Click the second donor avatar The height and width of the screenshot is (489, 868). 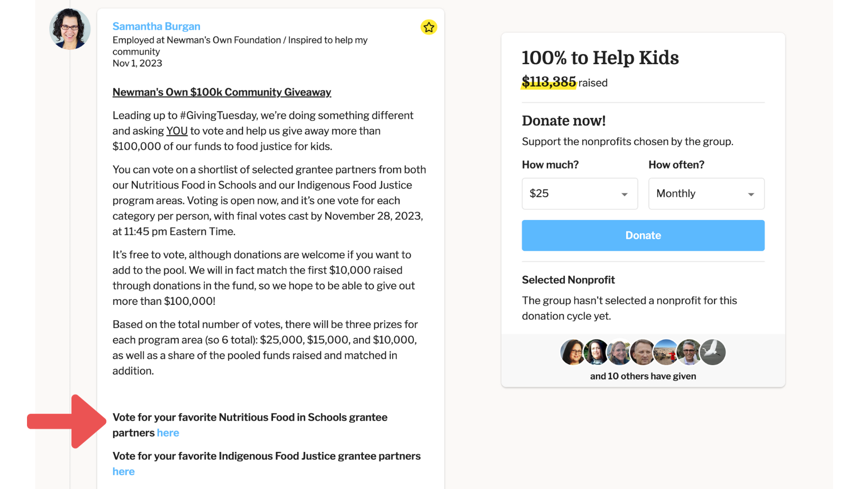point(596,352)
